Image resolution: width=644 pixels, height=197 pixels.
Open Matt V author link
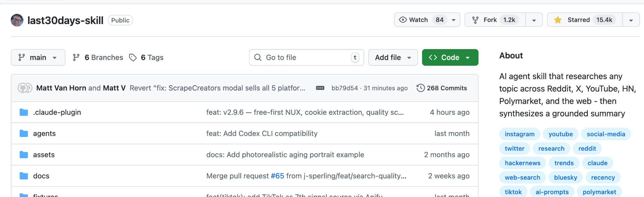tap(114, 88)
